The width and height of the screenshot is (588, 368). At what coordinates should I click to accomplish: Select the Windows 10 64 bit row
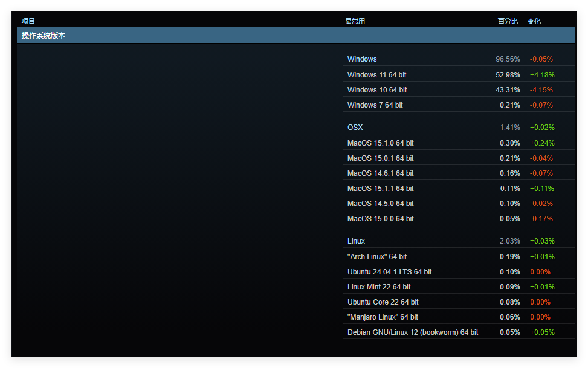point(459,90)
